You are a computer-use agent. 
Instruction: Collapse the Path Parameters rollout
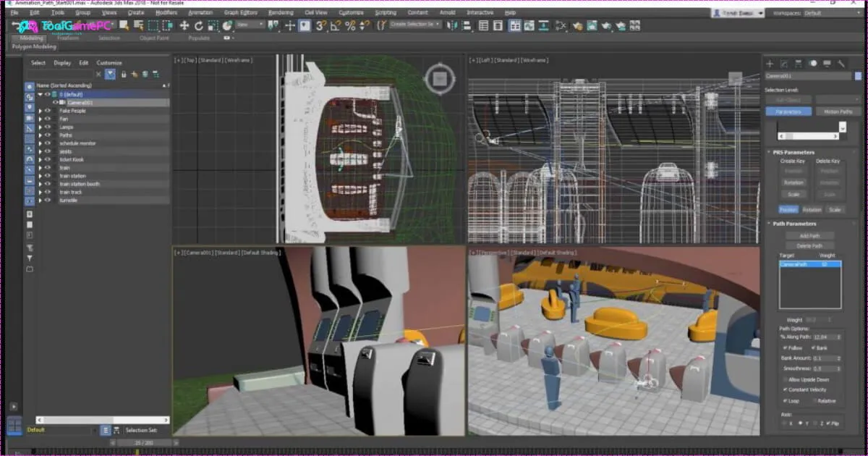794,224
